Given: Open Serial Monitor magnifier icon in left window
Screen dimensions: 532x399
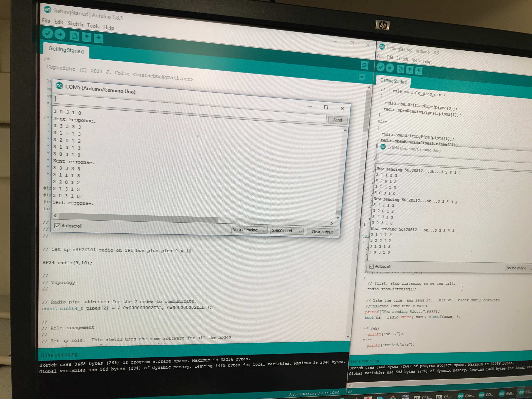Looking at the screenshot, I should [364, 65].
